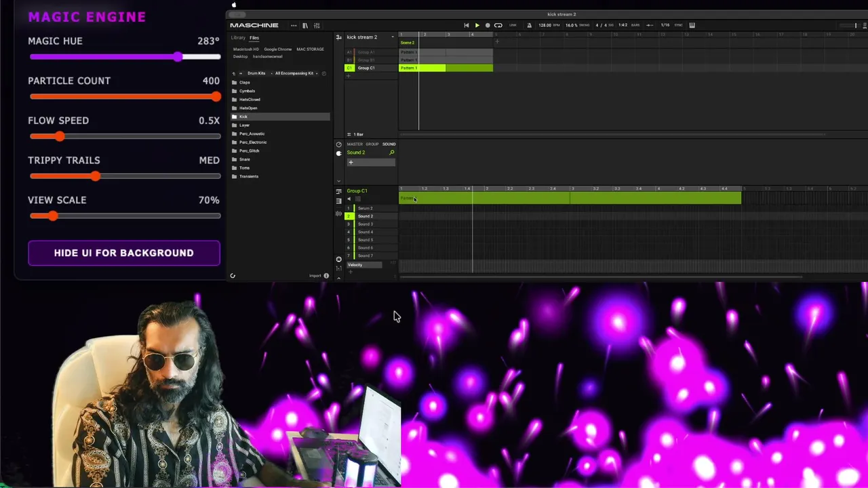Open the Maschine mixer view icon

[317, 26]
